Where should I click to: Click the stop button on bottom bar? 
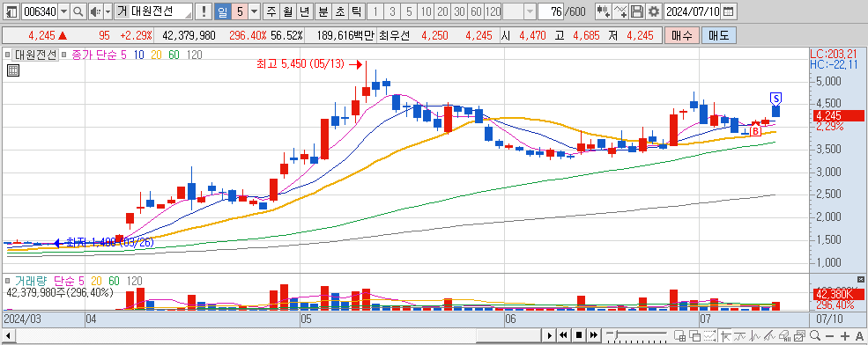pyautogui.click(x=578, y=335)
